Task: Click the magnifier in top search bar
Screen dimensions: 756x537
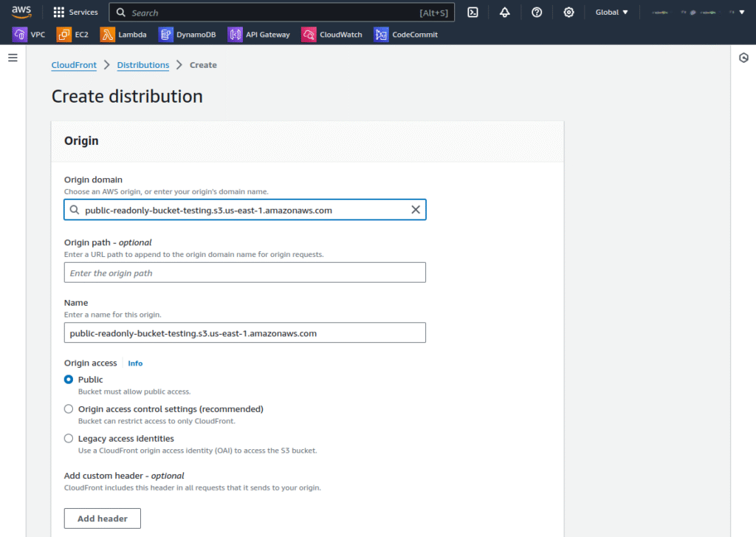Action: pos(121,12)
